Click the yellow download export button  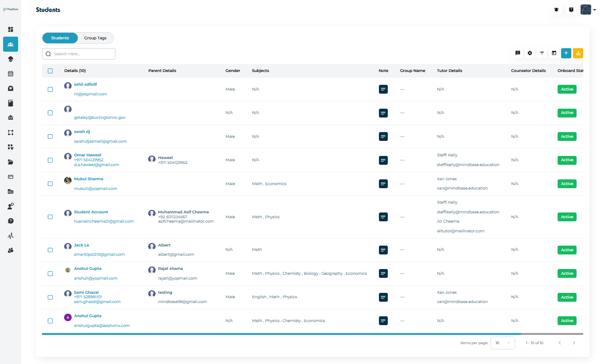pos(578,53)
